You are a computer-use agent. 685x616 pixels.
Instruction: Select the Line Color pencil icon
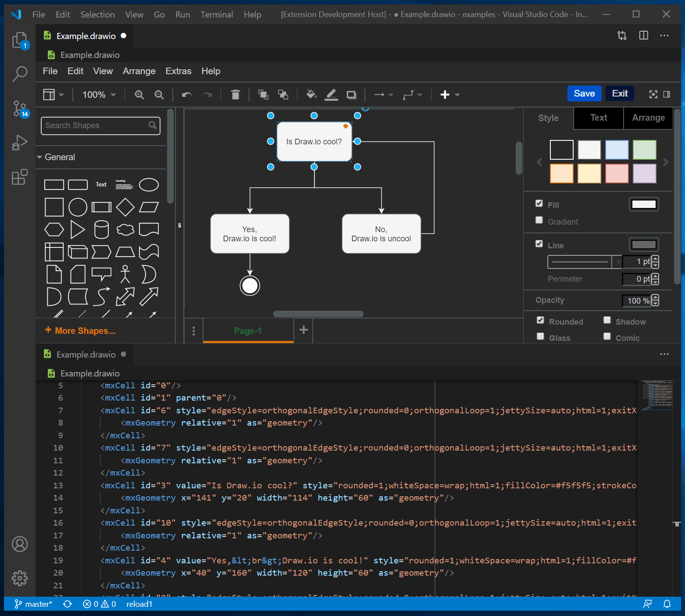(331, 94)
